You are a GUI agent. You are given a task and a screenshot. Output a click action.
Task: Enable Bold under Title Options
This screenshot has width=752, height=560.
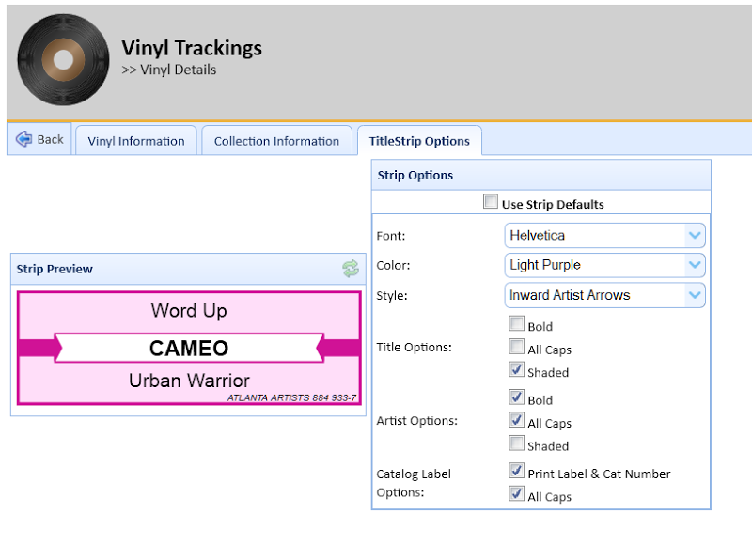[x=517, y=324]
